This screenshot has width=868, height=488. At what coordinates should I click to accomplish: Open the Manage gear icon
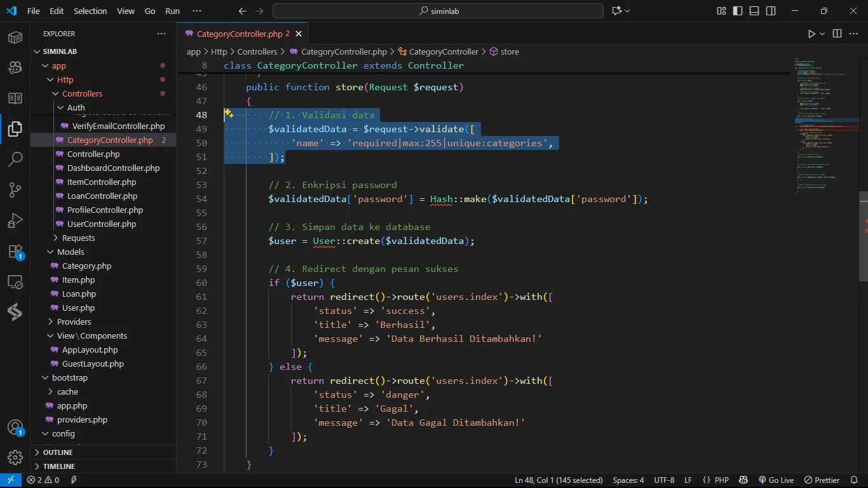pos(15,457)
